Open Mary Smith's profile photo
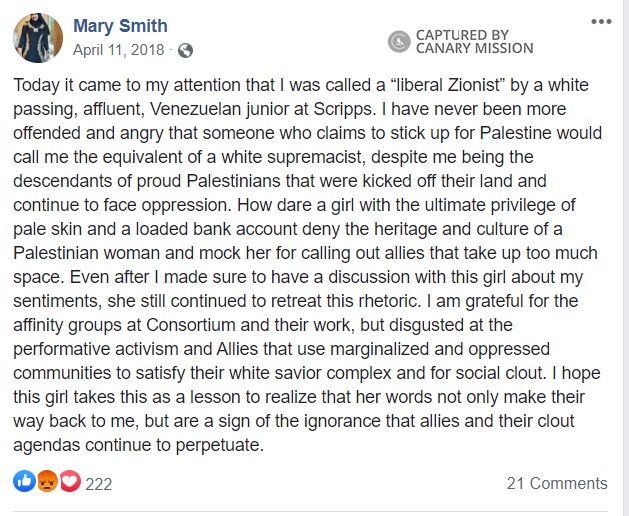The image size is (629, 516). click(x=39, y=38)
